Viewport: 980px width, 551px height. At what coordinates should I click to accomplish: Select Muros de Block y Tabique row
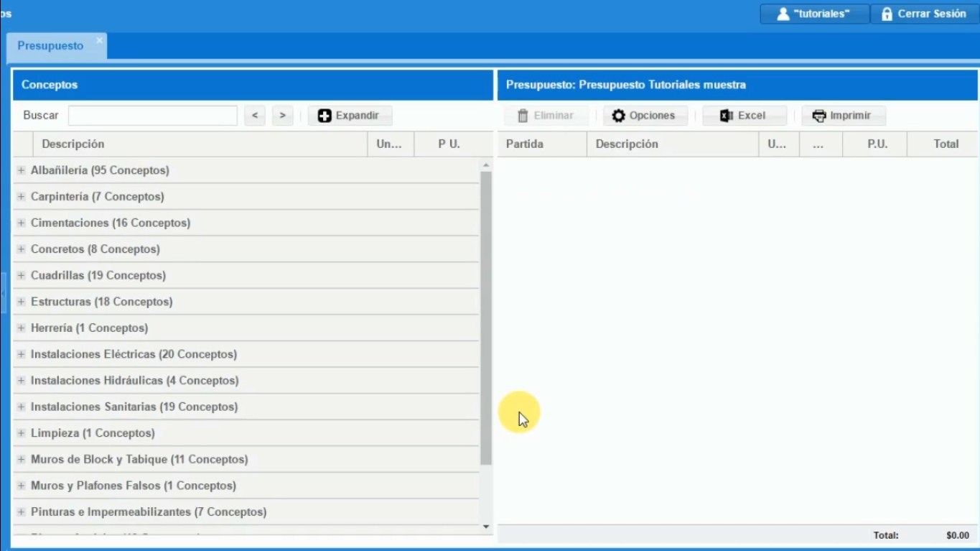[139, 460]
